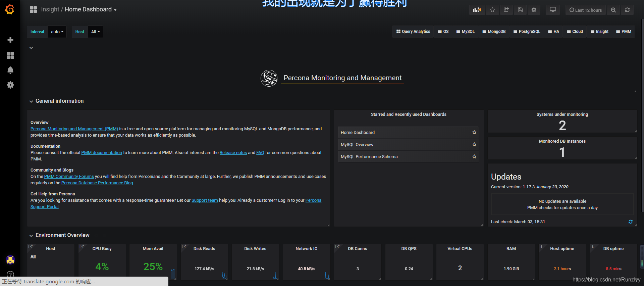This screenshot has height=286, width=644.
Task: Open the Configuration gear in sidebar
Action: tap(10, 85)
